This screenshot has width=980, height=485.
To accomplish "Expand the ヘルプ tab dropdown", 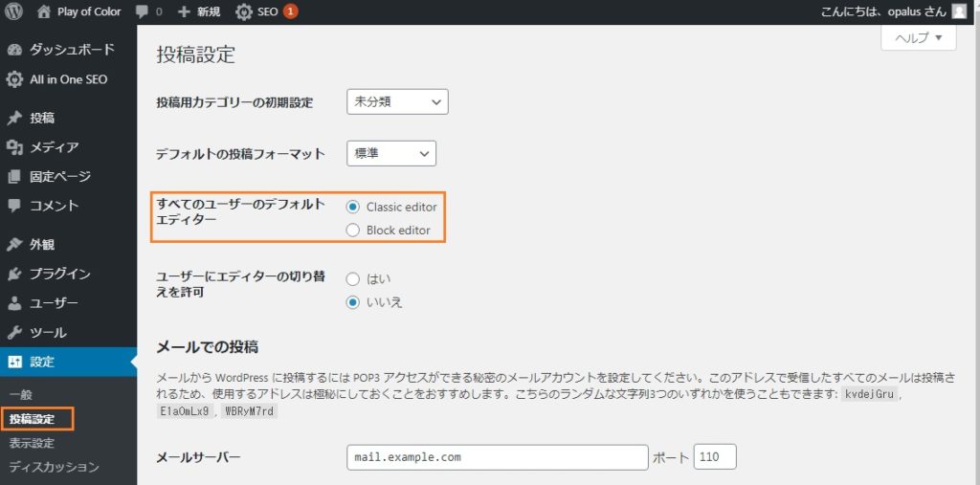I will click(x=918, y=38).
